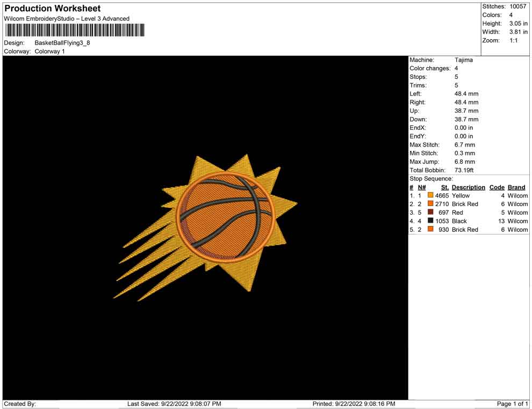532x409 pixels.
Task: Click the 'Page 1 of 1' indicator
Action: coord(512,404)
